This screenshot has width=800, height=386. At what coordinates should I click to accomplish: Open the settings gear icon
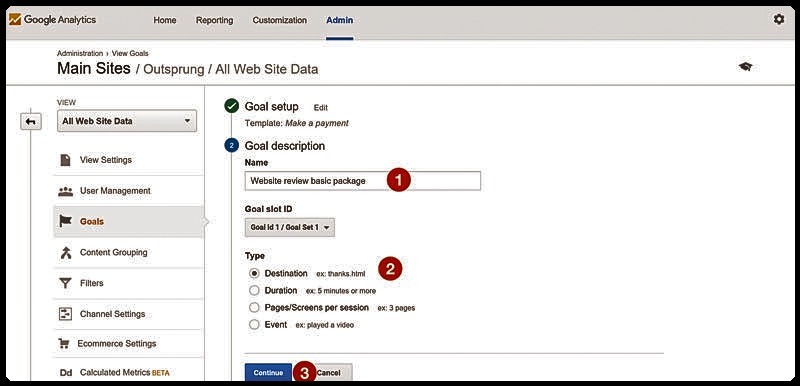click(779, 19)
